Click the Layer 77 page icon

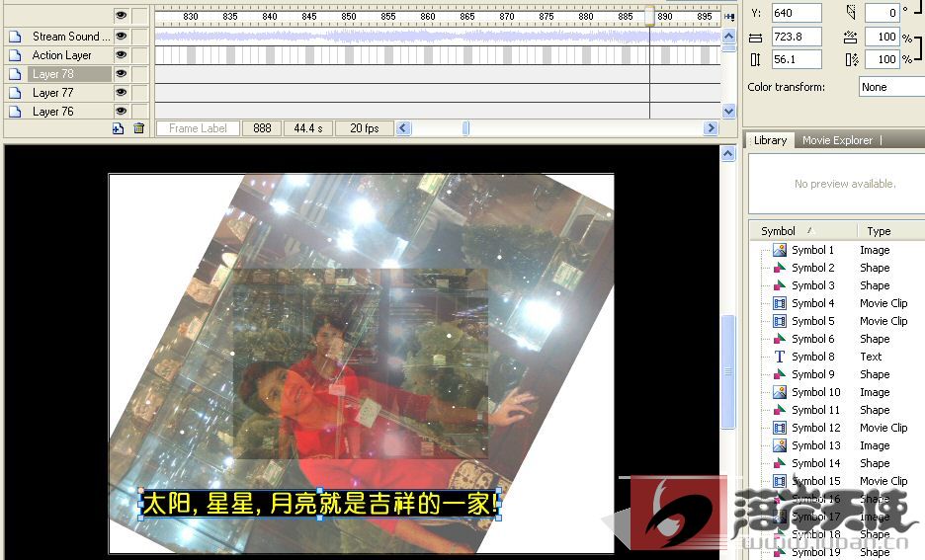coord(15,93)
